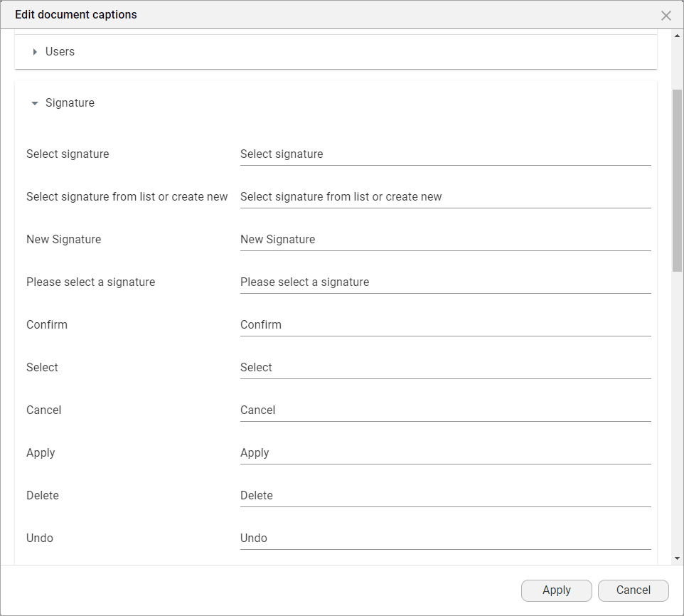The width and height of the screenshot is (684, 616).
Task: Expand the Users section arrow
Action: [35, 52]
